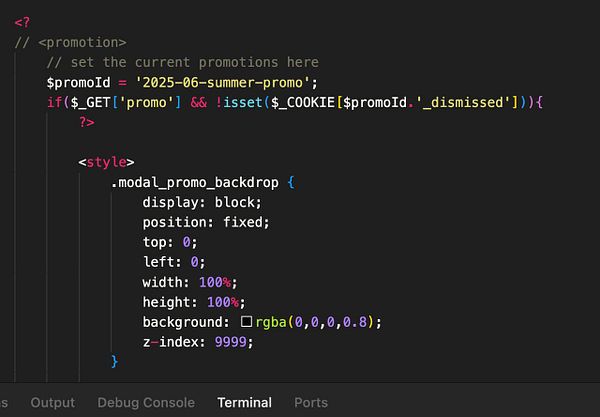
Task: Click the .modal_promo_backdrop selector
Action: (195, 182)
